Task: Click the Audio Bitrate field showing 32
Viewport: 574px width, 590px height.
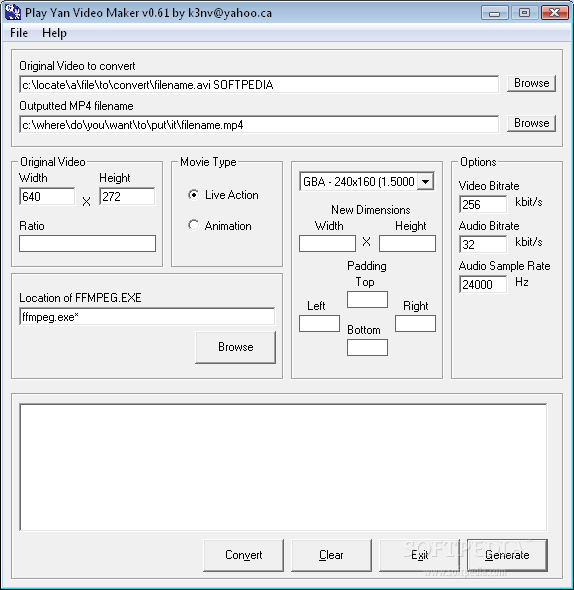Action: [483, 244]
